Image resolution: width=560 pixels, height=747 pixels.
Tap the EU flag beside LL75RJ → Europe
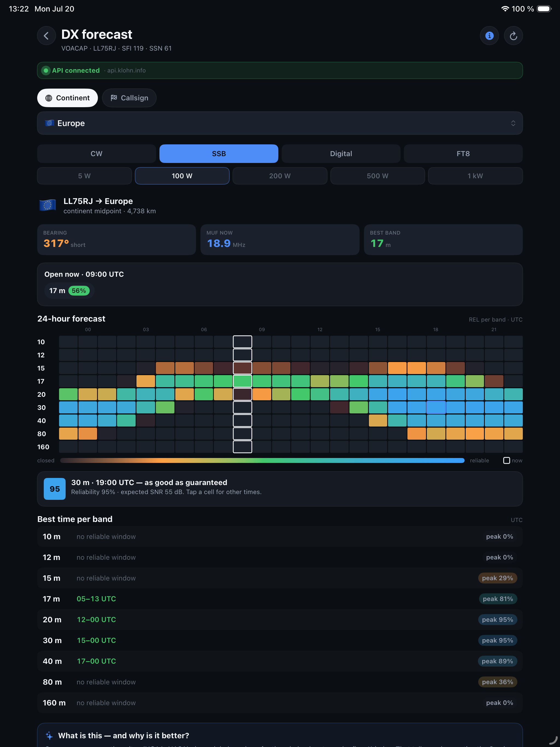coord(48,205)
